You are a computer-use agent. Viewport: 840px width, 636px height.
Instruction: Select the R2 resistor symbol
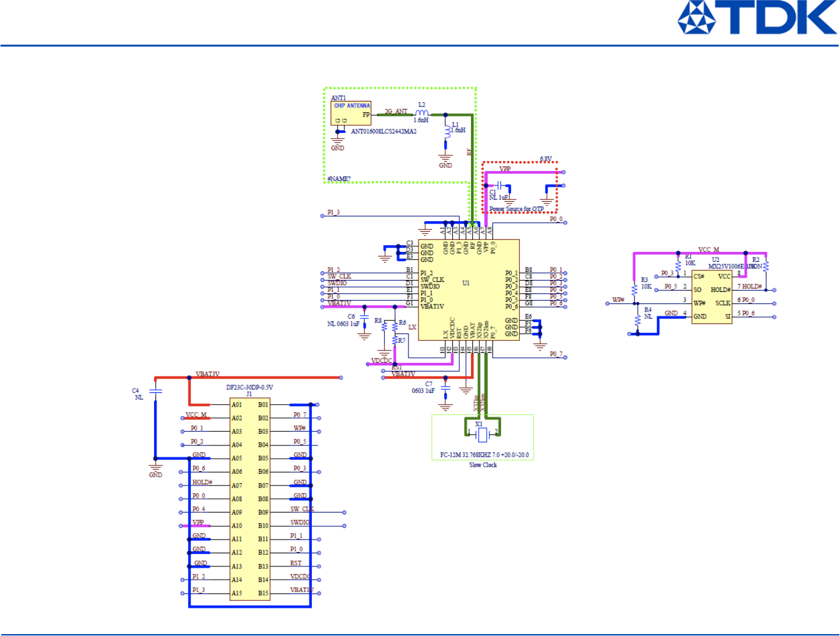[x=766, y=266]
